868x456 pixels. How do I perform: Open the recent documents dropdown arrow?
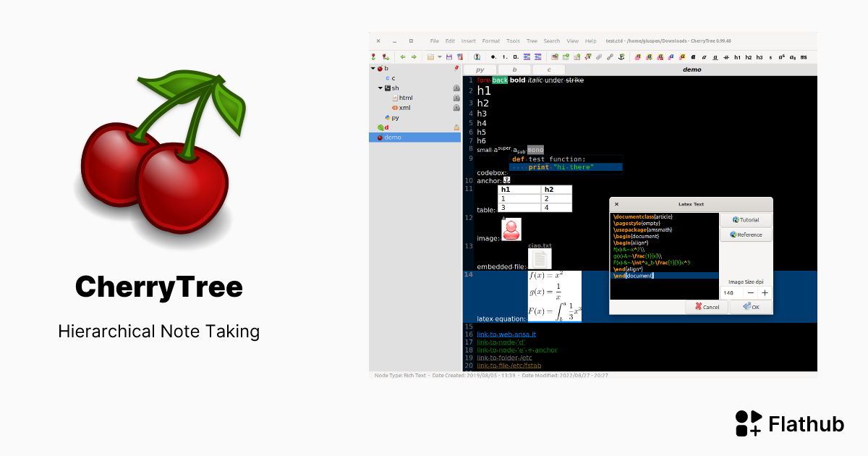438,57
